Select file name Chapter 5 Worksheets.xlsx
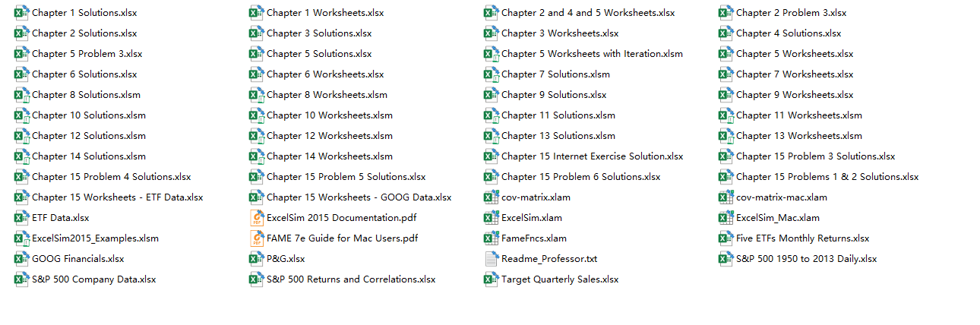The width and height of the screenshot is (980, 325). (x=795, y=54)
